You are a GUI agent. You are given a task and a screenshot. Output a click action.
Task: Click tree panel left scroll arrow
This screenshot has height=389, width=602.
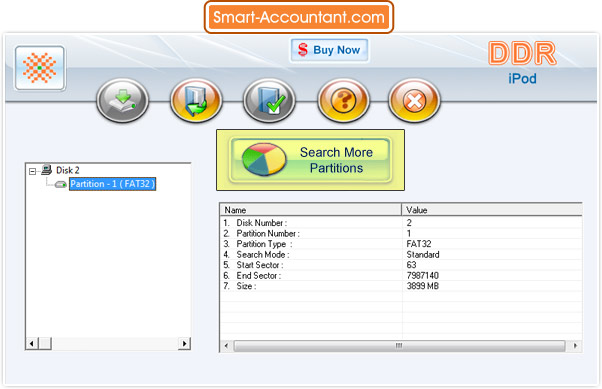coord(32,343)
